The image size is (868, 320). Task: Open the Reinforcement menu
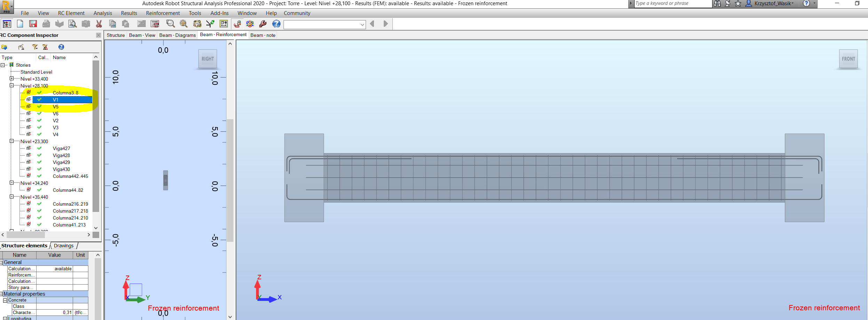[162, 13]
